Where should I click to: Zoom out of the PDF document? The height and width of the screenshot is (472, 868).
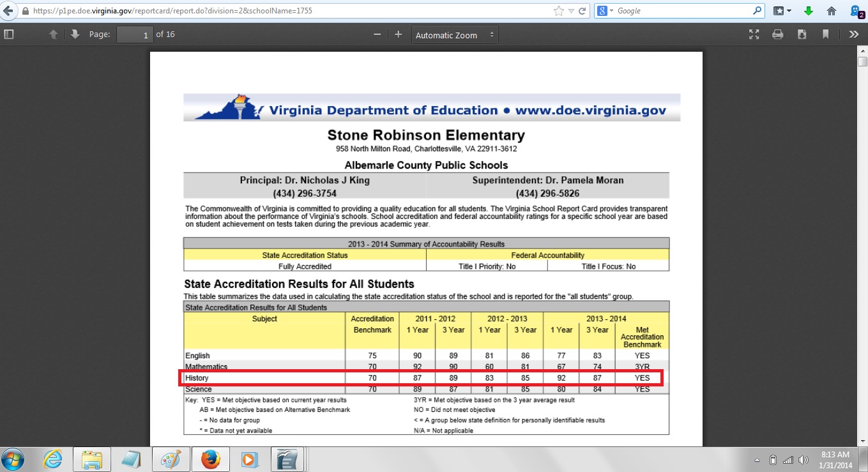click(x=377, y=34)
